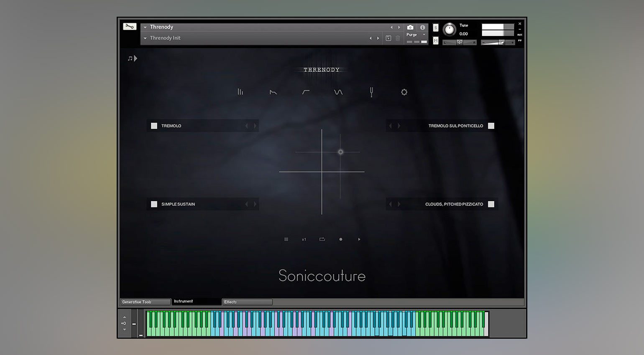Switch to Generative Tools tab

coord(146,302)
